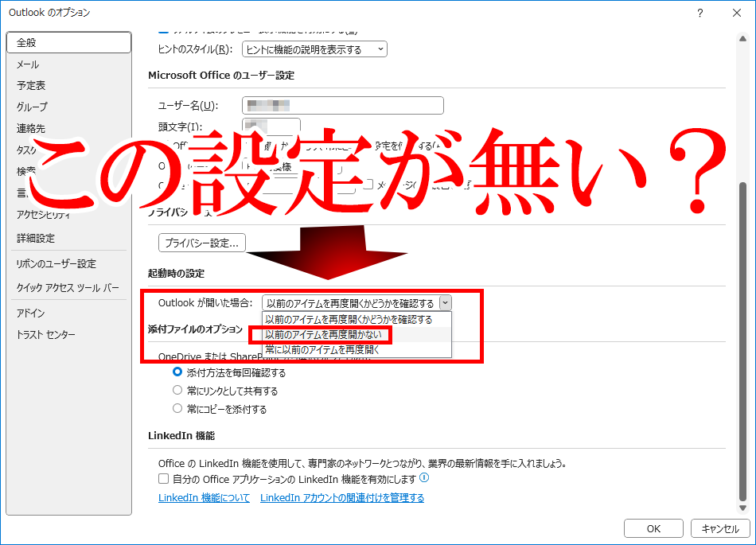The image size is (756, 545).
Task: Click the OK button
Action: pos(653,528)
